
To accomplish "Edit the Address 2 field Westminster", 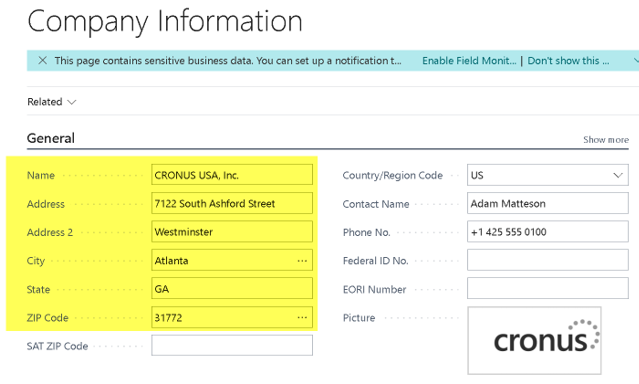I will 232,232.
